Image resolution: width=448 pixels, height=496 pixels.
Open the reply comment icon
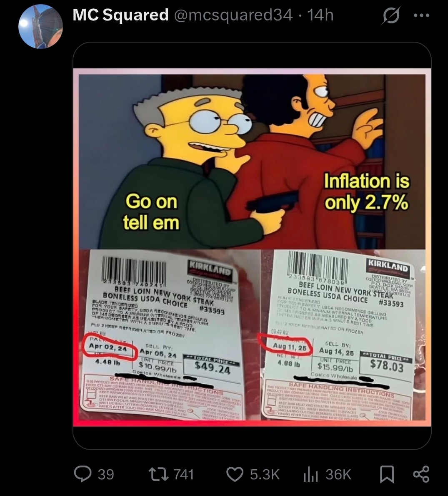tap(83, 474)
